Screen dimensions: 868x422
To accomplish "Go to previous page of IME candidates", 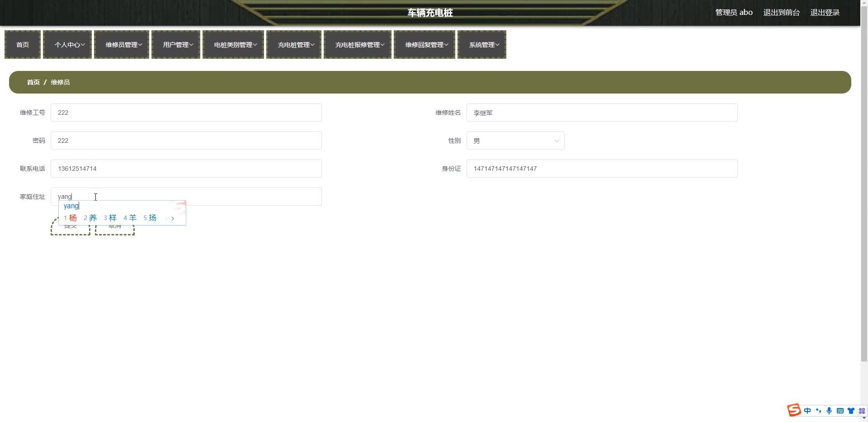I will click(166, 218).
